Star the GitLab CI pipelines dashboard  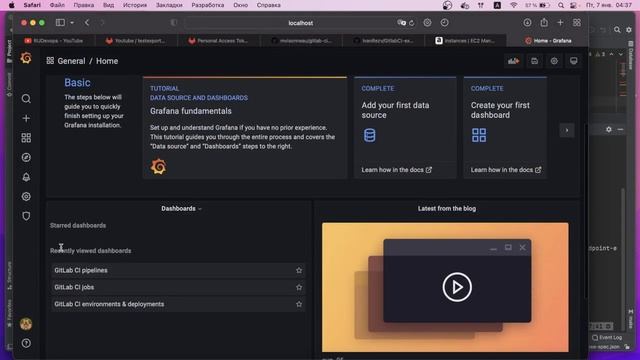299,270
